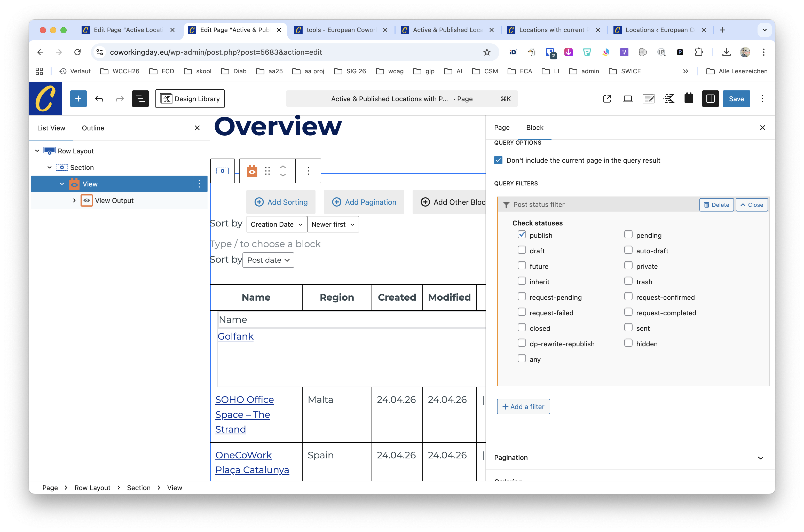Open the WCCH26 bookmark folder
Screen dimensions: 804x532
120,71
